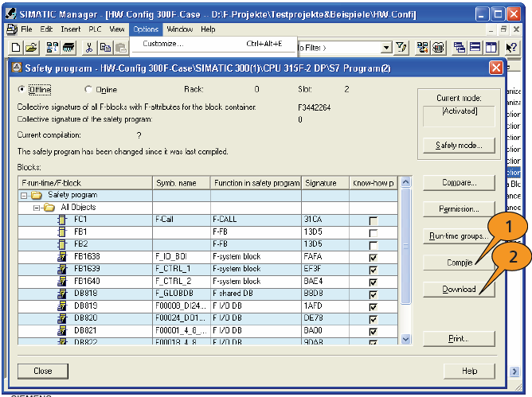Click the F-CALL function cell
The image size is (532, 397).
pos(256,220)
